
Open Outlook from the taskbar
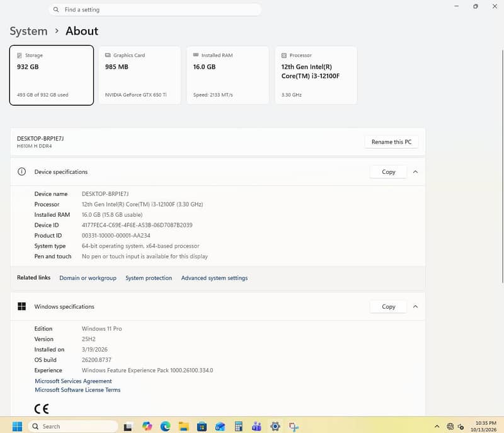pos(220,426)
